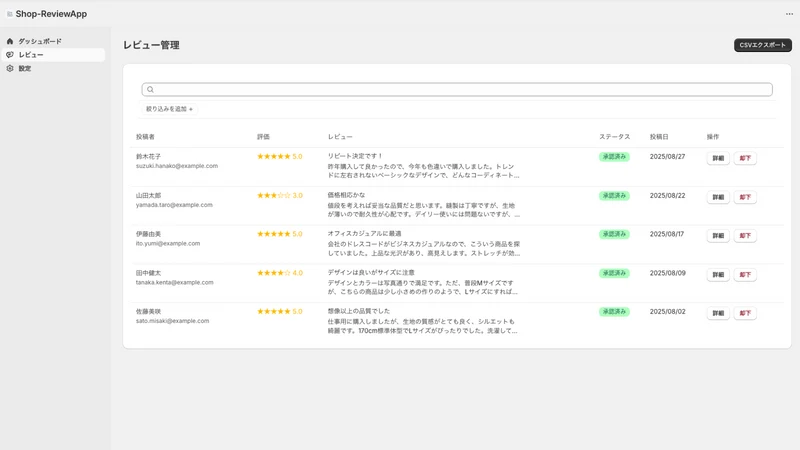Click email ito.yumi@example.com
800x450 pixels.
168,243
